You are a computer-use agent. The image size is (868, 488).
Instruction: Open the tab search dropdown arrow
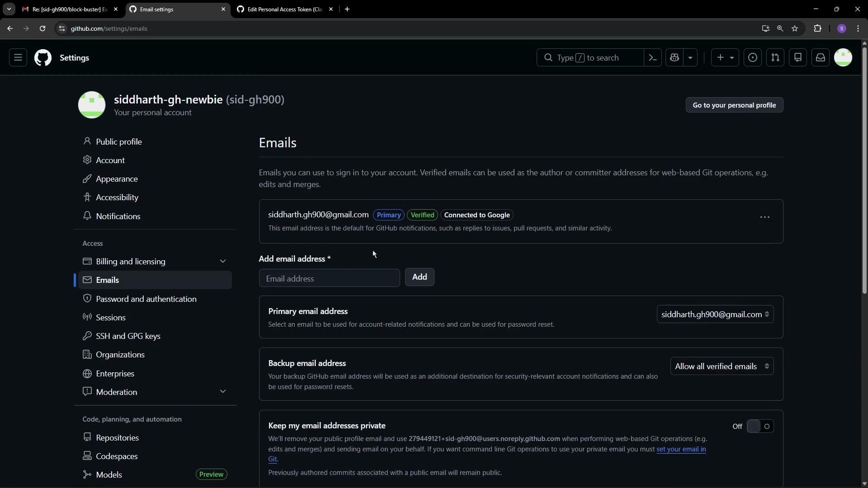(x=9, y=9)
